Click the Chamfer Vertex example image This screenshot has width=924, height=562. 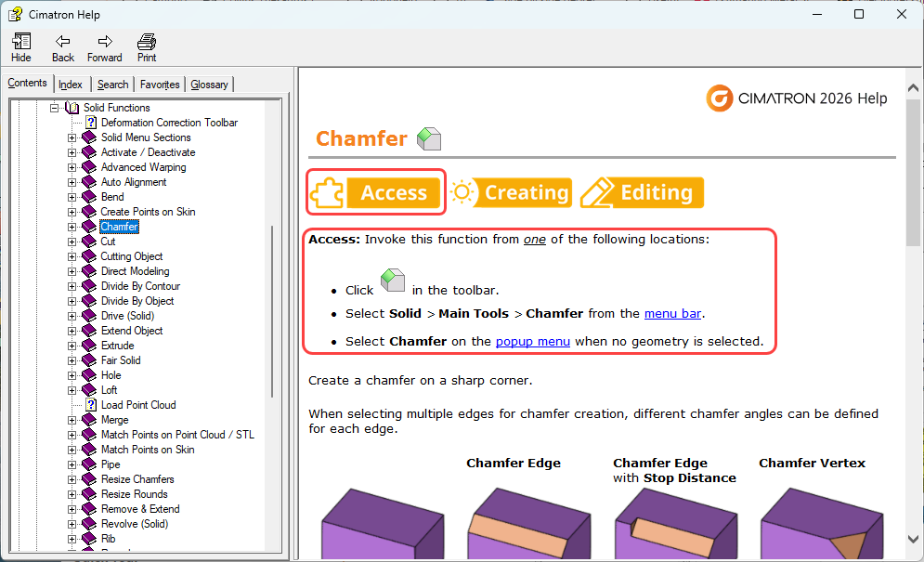822,524
